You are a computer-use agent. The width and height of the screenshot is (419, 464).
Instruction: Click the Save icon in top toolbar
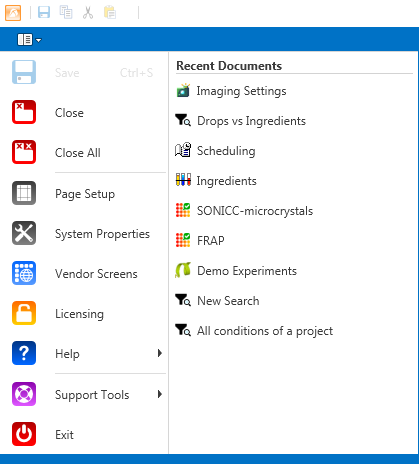point(44,13)
